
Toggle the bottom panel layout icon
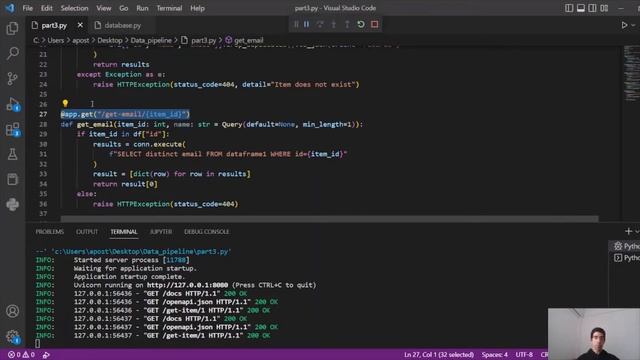point(580,8)
